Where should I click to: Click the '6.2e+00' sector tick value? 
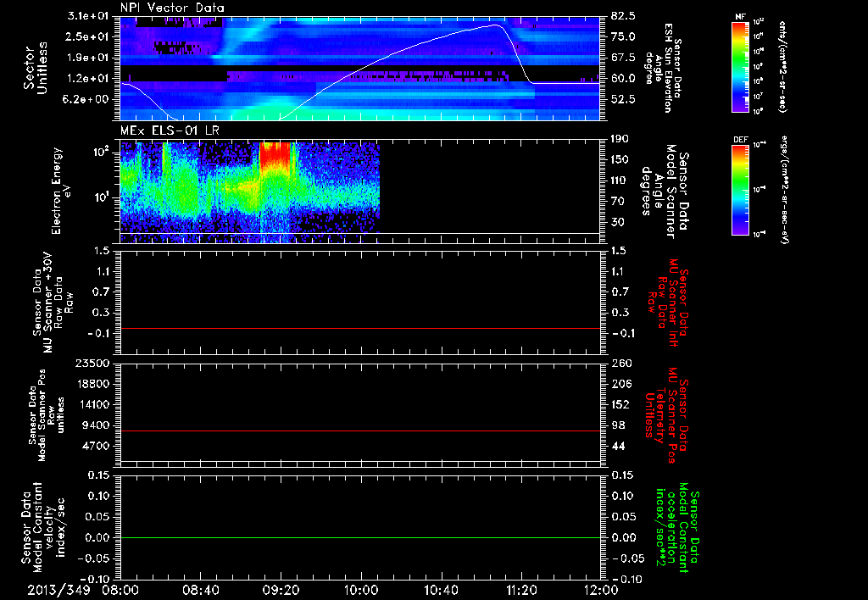(x=87, y=100)
